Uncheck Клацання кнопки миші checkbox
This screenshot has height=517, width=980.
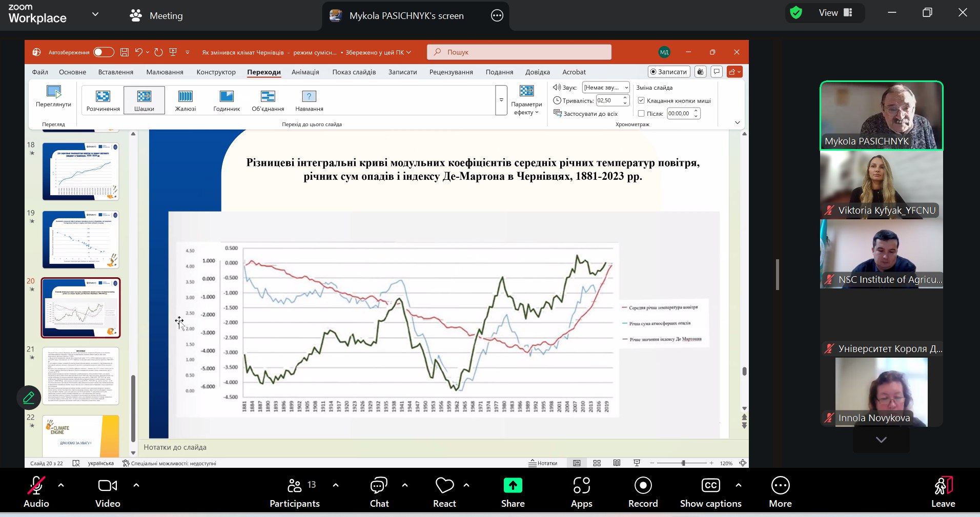point(641,100)
